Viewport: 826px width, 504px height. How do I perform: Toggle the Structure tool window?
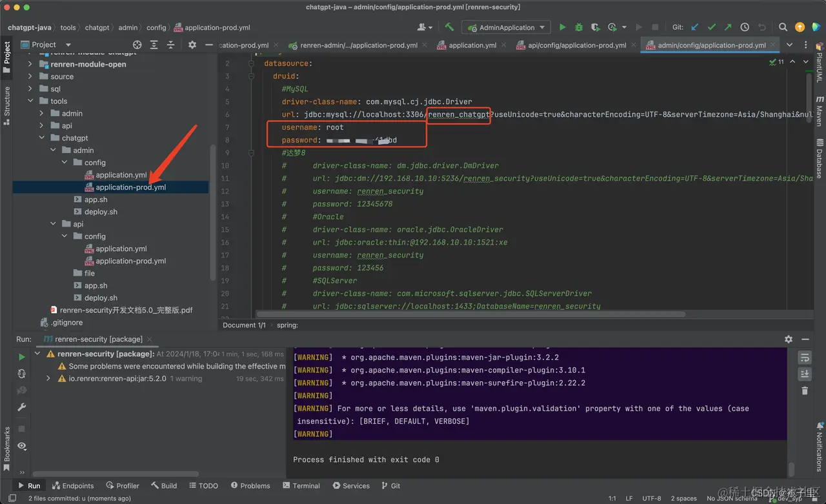point(6,105)
